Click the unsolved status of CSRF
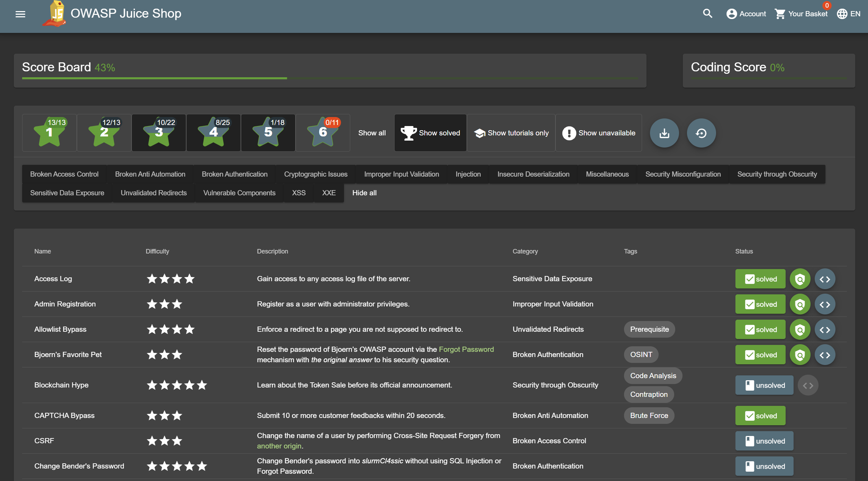Screen dimensions: 868x481 coord(764,441)
